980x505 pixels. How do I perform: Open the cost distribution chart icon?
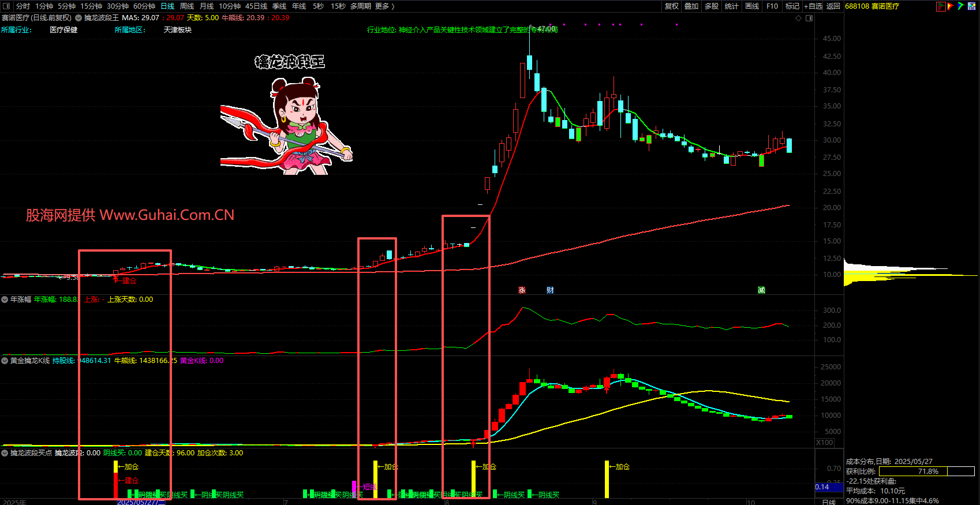pos(941,6)
